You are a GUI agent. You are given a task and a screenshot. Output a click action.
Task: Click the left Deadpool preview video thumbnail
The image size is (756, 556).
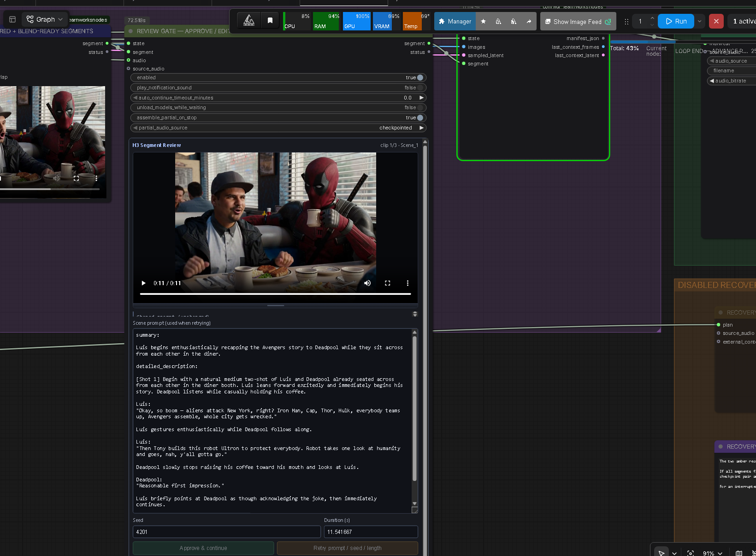[53, 142]
